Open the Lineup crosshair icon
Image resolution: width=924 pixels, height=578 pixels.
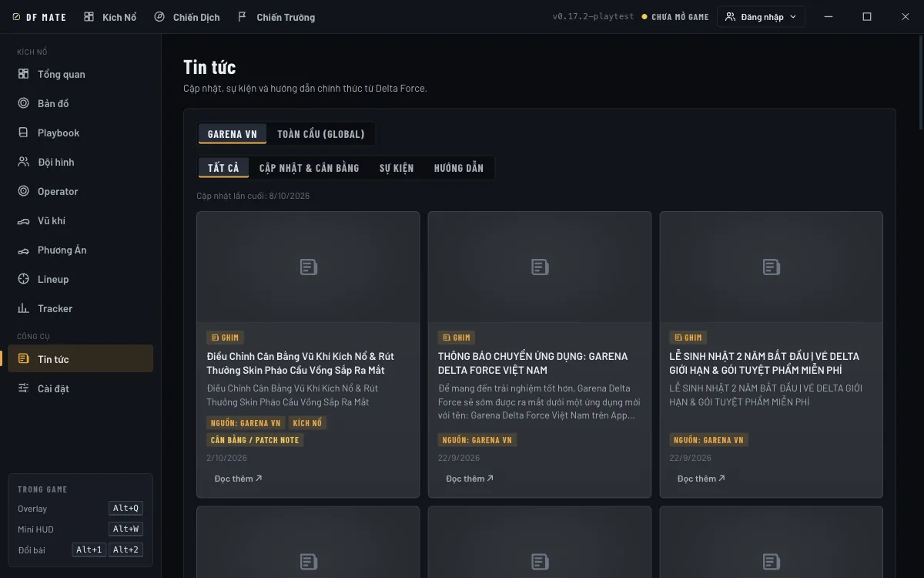(x=23, y=279)
